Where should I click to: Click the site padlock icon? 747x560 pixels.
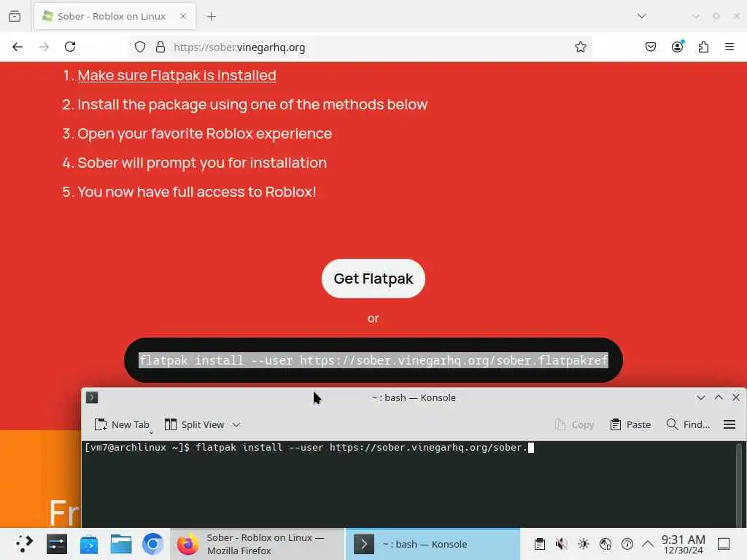click(x=160, y=47)
